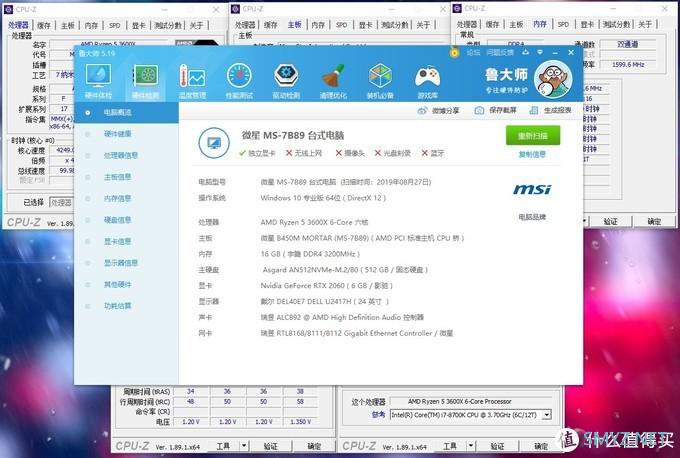Open the 论坛 forum link

(x=473, y=52)
